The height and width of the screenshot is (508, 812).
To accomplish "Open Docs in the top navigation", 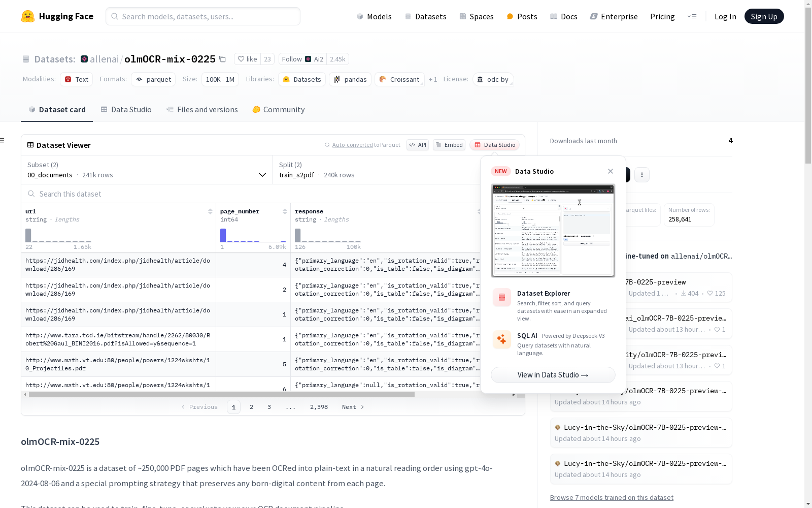I will (564, 16).
